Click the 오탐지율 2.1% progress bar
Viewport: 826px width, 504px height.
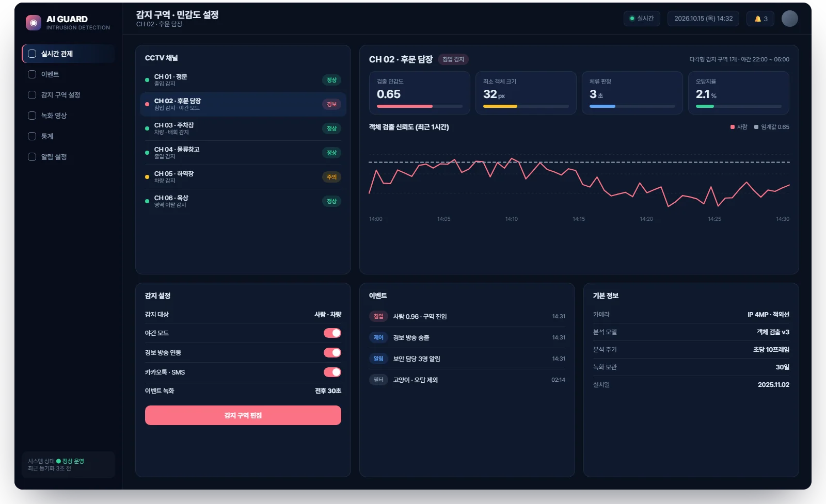(x=739, y=106)
